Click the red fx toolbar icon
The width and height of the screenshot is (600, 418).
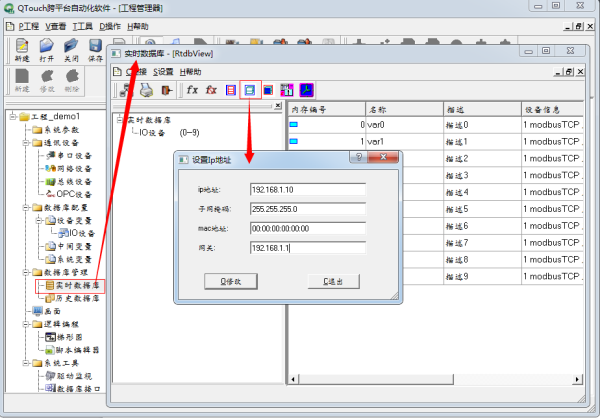[211, 90]
